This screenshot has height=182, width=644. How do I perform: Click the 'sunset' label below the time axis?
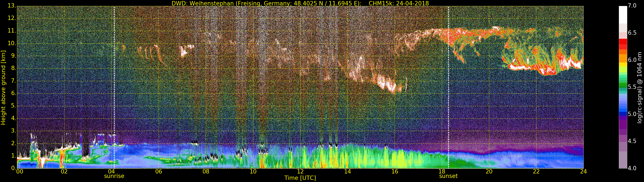(448, 176)
